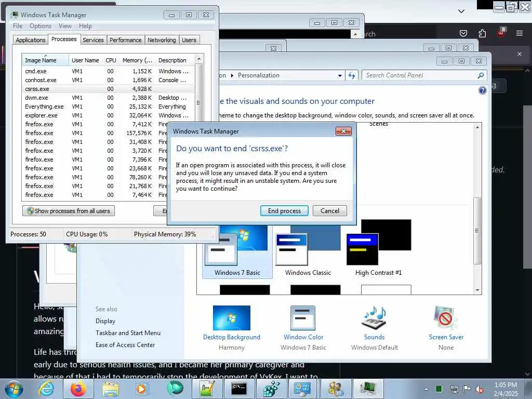532x399 pixels.
Task: Open Ease of Access Center link
Action: 125,345
